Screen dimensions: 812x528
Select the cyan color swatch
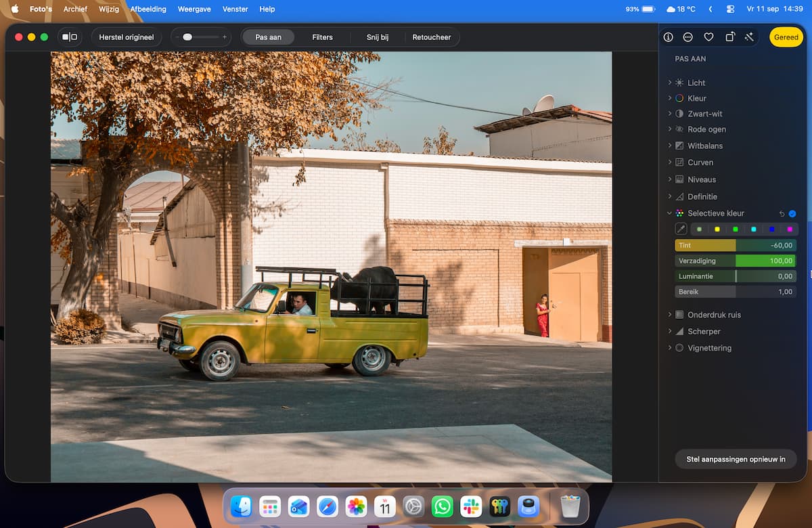click(x=753, y=229)
